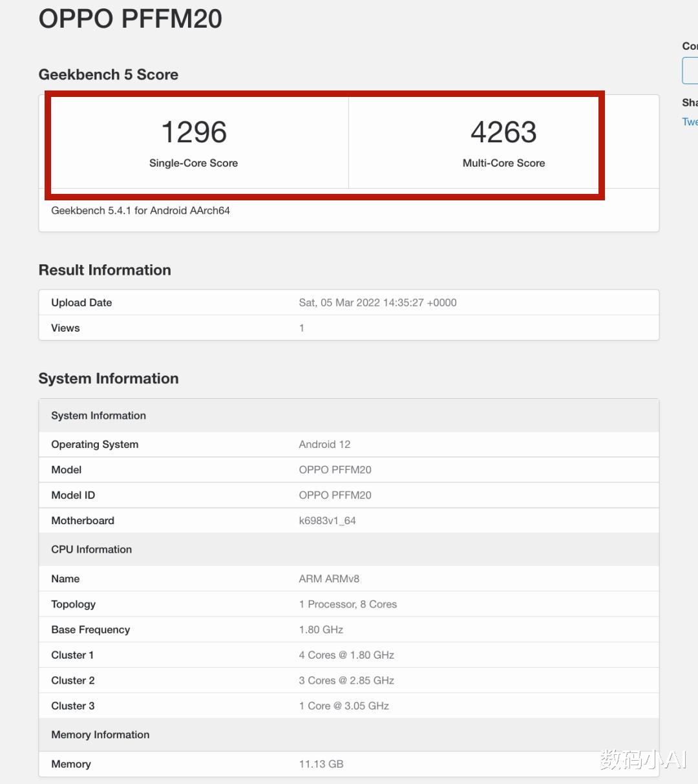Click the System Information section heading
This screenshot has height=784, width=698.
(x=109, y=379)
